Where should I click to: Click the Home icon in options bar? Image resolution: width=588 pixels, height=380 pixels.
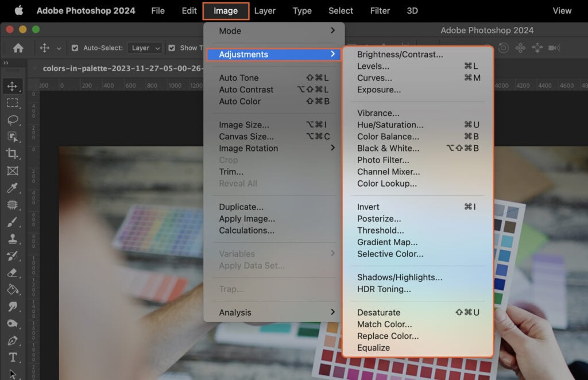[18, 48]
